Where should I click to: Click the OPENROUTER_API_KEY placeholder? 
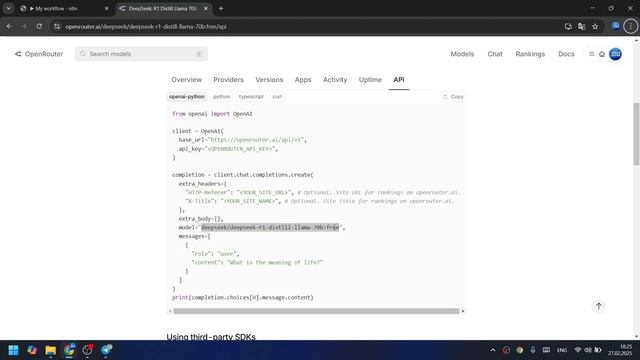click(240, 149)
